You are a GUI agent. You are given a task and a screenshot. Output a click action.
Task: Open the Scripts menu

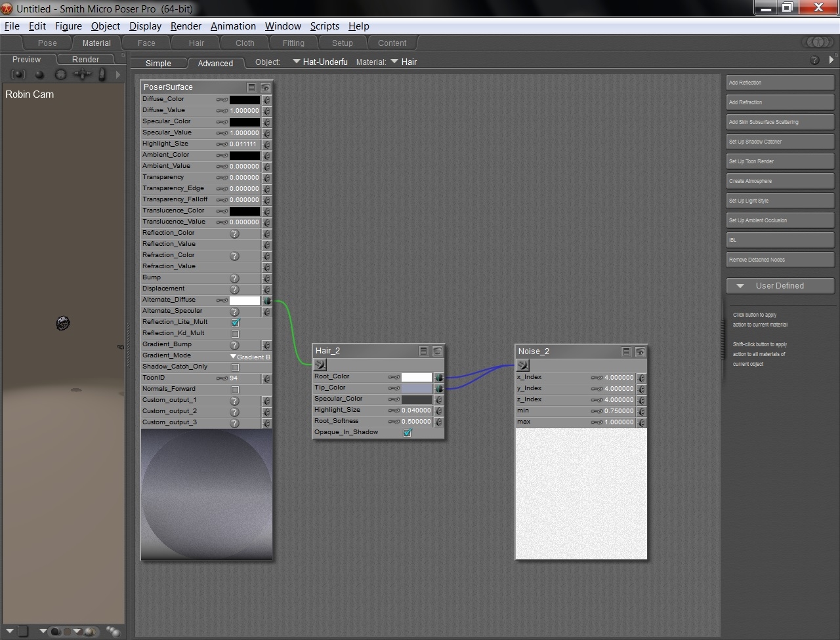(324, 26)
